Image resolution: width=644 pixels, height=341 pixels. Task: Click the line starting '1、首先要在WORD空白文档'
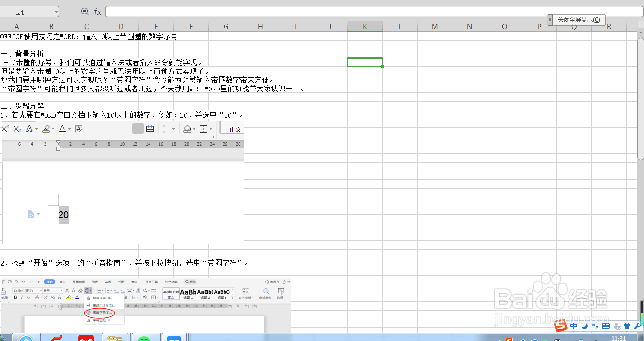(122, 115)
